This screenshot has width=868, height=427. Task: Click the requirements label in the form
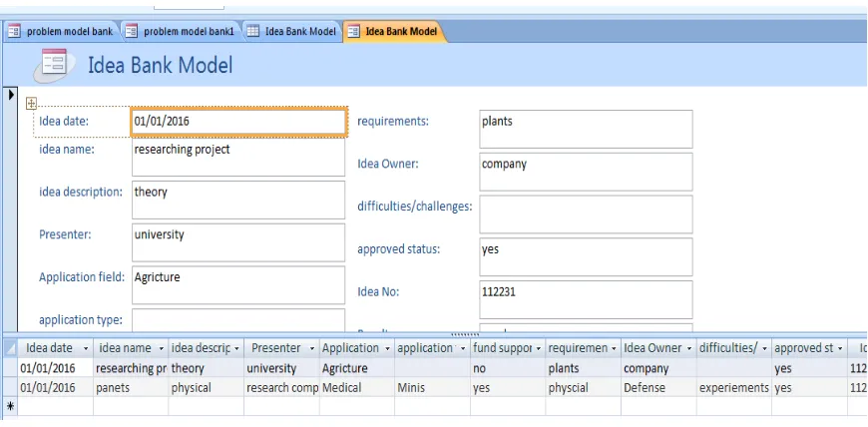[393, 121]
